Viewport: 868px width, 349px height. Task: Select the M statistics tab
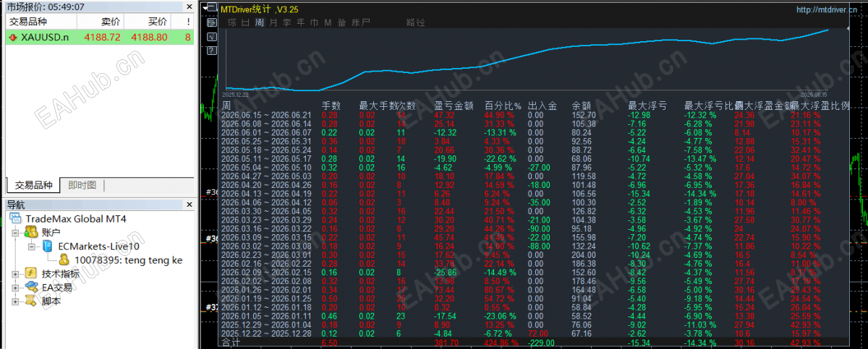[x=328, y=22]
